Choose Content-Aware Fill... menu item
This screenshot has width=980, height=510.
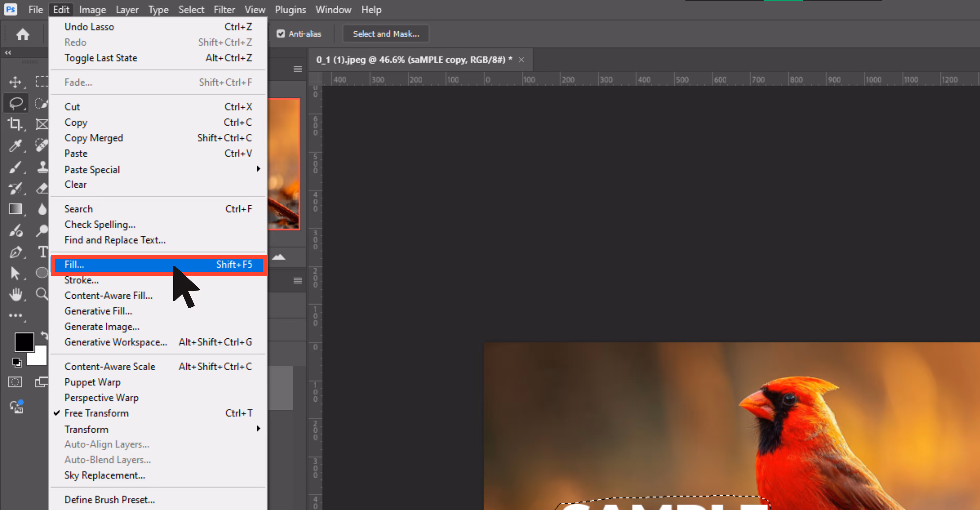coord(158,295)
